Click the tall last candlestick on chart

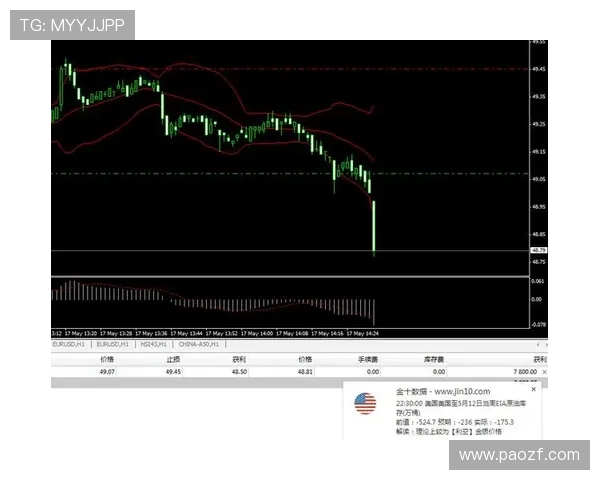click(374, 226)
